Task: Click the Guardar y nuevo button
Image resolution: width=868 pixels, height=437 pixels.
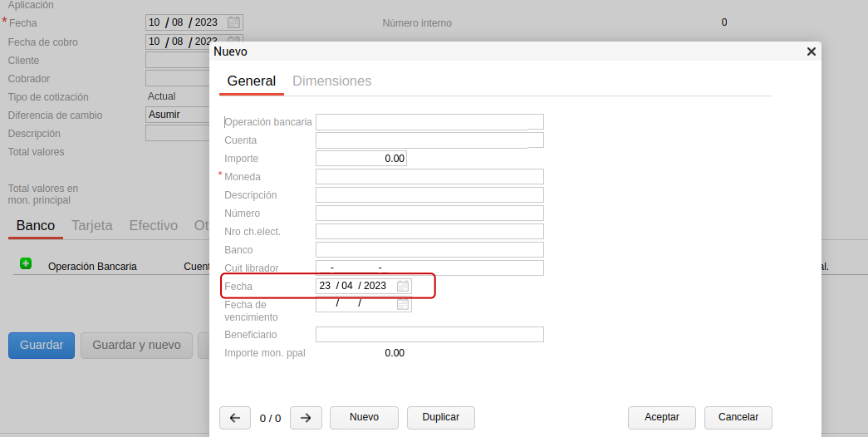Action: click(x=136, y=345)
